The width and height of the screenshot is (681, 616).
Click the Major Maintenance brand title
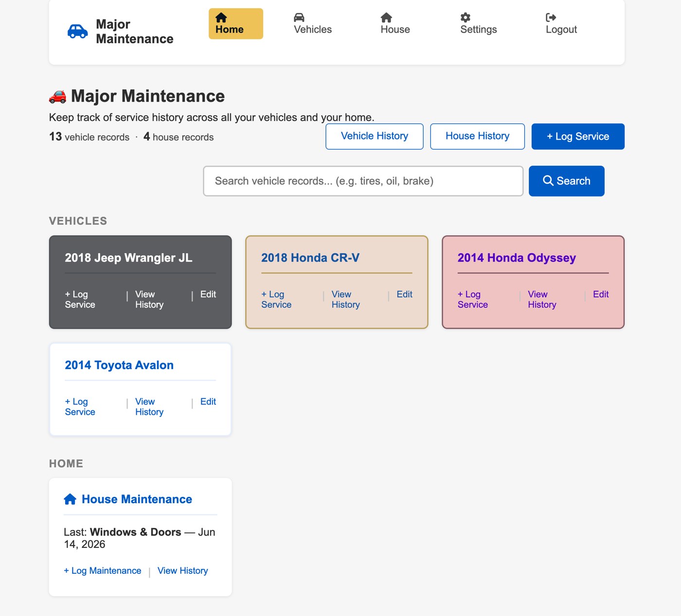135,32
